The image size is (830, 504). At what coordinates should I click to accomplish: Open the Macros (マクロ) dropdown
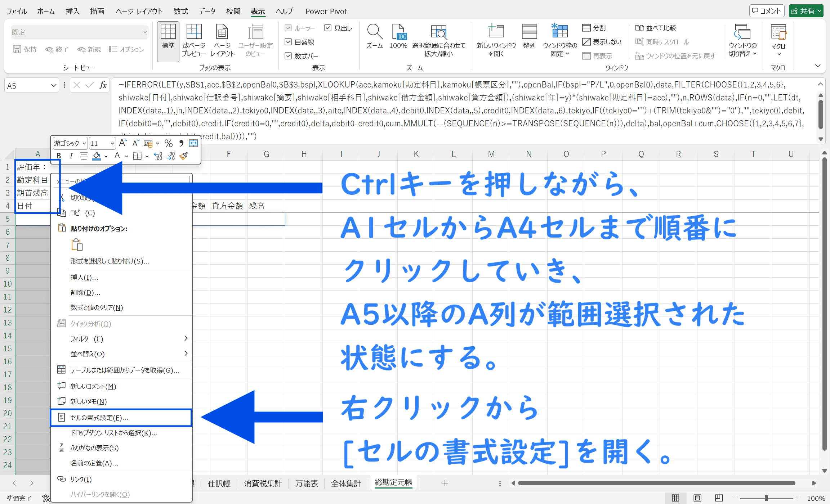tap(778, 41)
